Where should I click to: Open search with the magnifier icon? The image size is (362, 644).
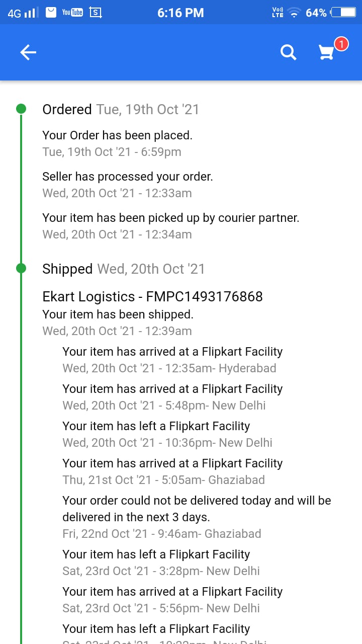pos(289,52)
